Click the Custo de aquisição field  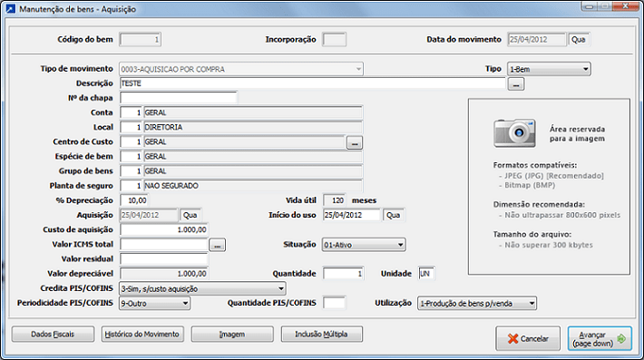coord(164,229)
